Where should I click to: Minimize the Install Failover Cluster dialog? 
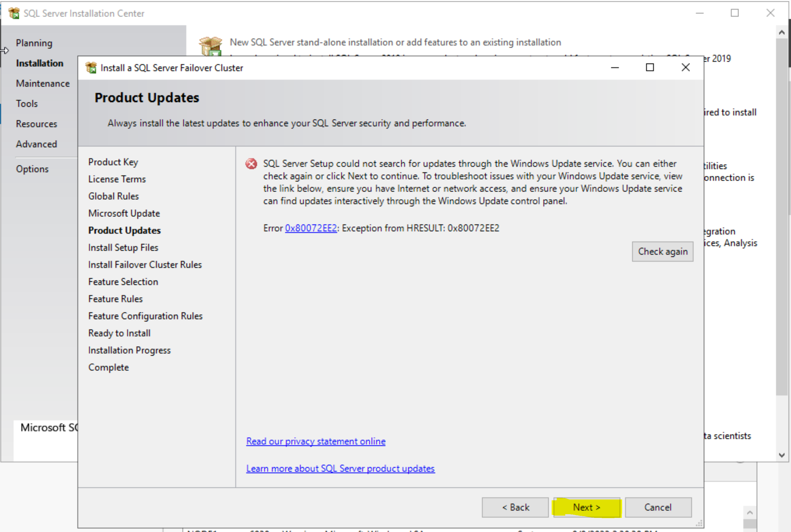pyautogui.click(x=614, y=68)
